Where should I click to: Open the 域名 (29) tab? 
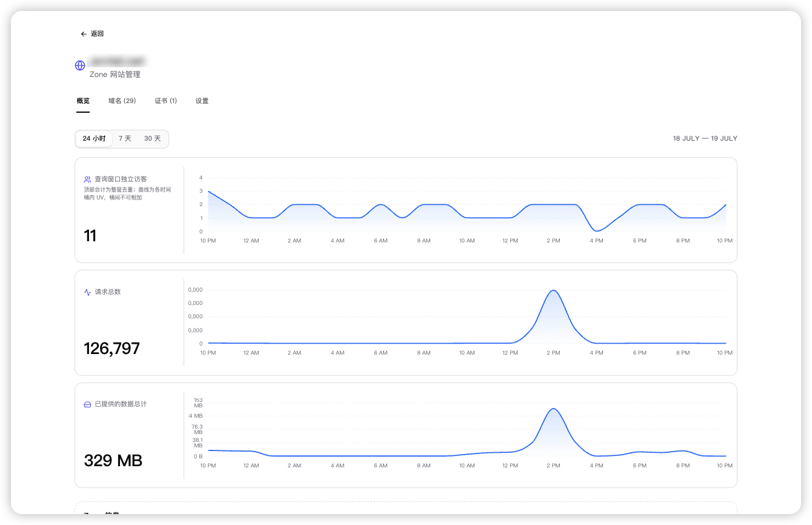click(122, 101)
